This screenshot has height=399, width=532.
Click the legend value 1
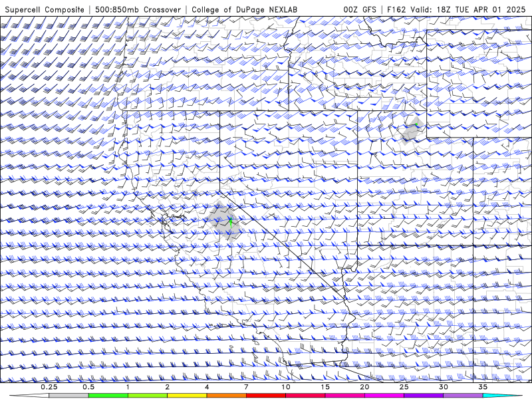pyautogui.click(x=128, y=387)
